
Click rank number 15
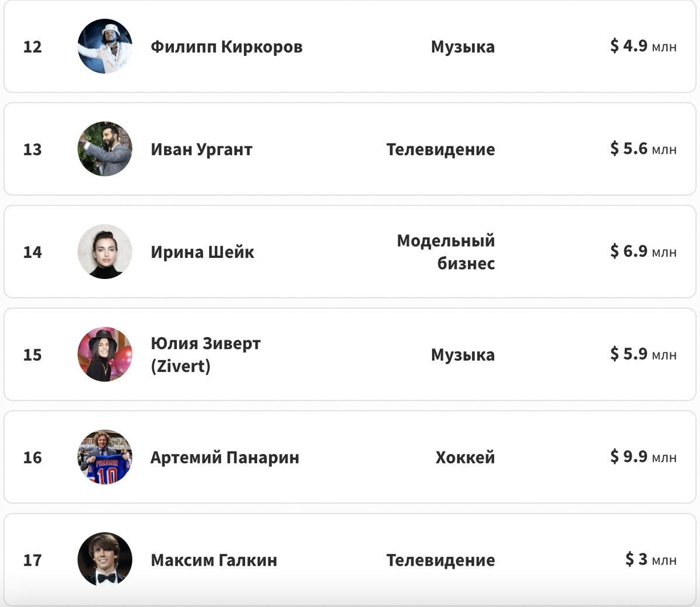(33, 355)
